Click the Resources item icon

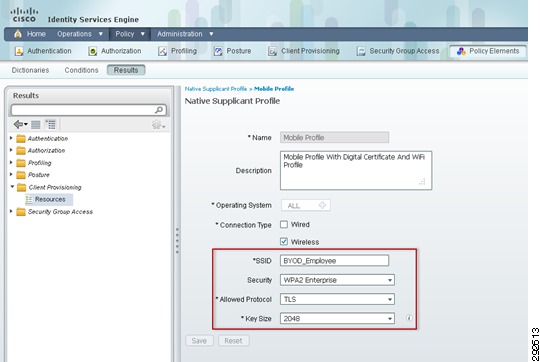point(29,199)
